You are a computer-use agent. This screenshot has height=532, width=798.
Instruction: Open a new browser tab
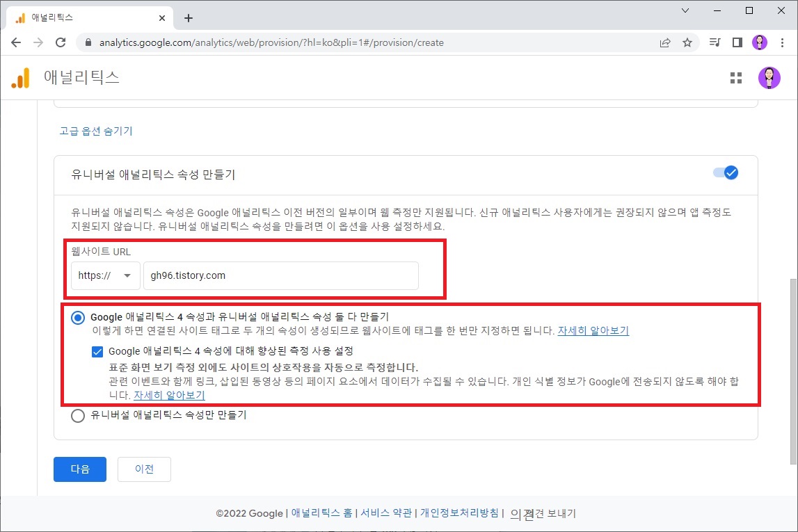189,18
